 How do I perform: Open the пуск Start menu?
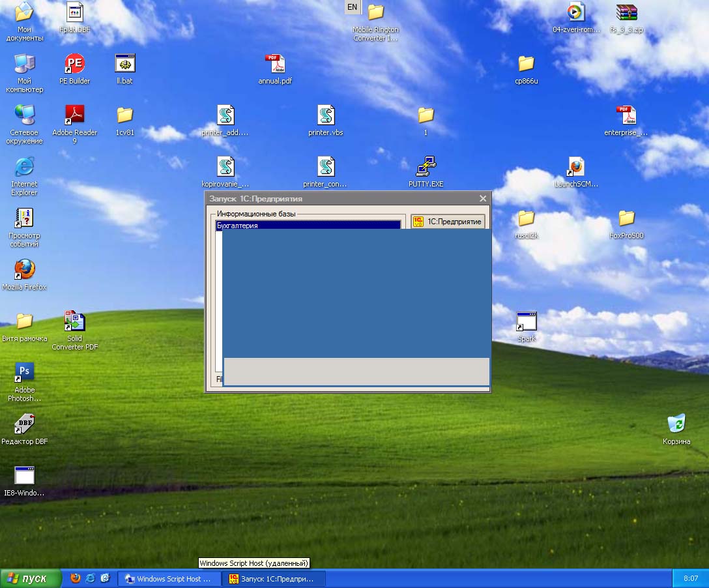click(30, 578)
